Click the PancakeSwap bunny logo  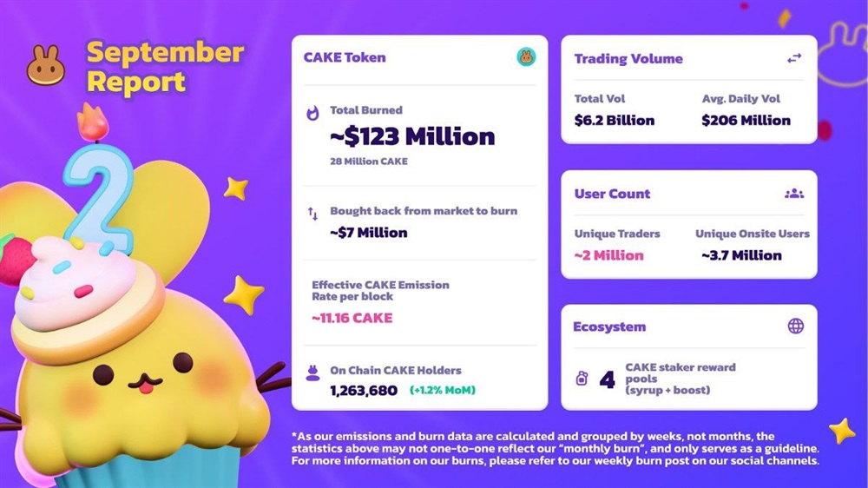click(x=47, y=66)
